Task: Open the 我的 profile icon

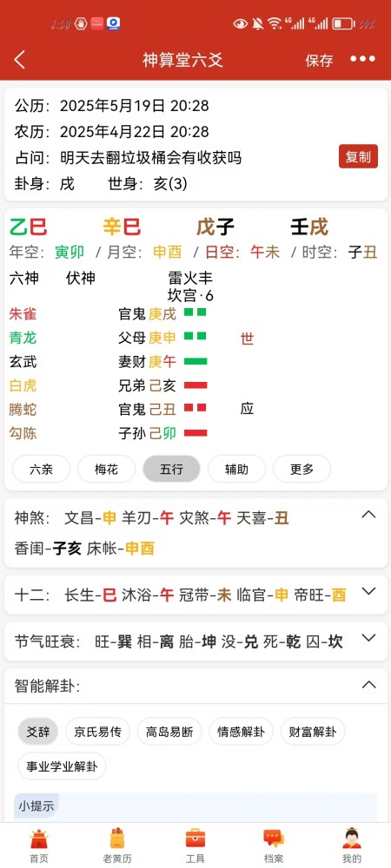Action: click(x=352, y=838)
